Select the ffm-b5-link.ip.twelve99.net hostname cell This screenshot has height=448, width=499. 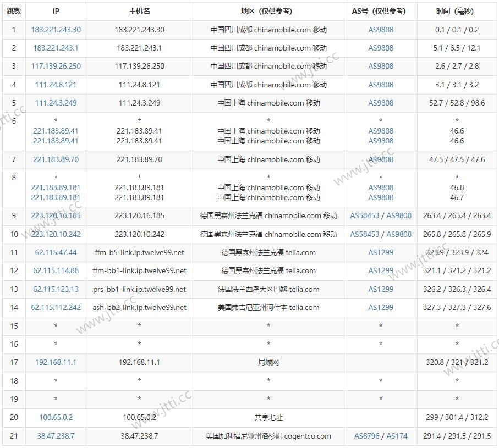[x=139, y=252]
